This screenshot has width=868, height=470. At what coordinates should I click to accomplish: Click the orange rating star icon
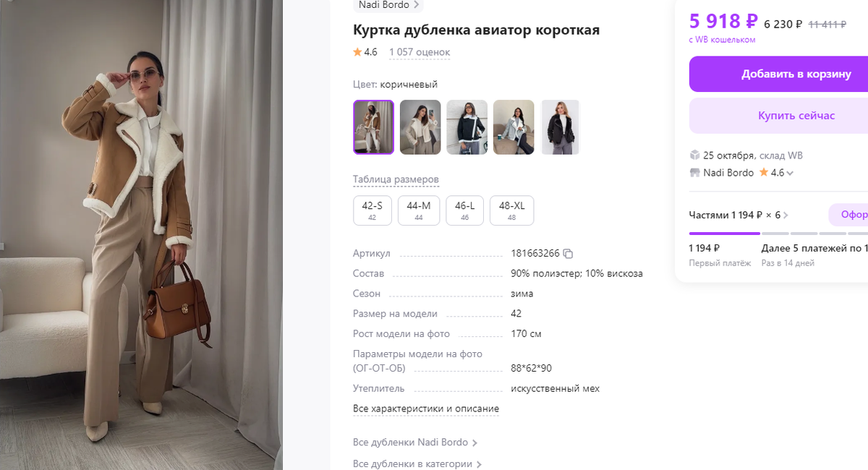click(x=357, y=52)
